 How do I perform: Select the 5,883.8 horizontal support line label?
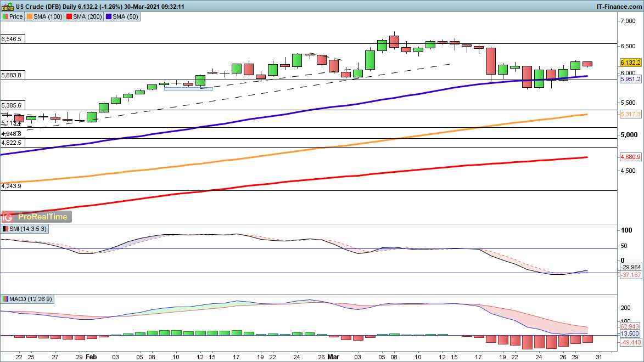tap(12, 75)
